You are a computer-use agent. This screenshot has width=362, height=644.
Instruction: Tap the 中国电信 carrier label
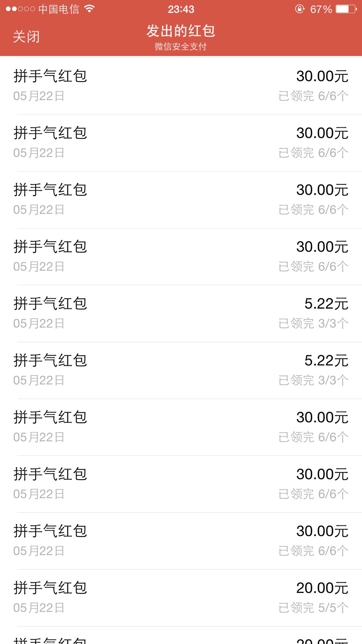pyautogui.click(x=59, y=9)
